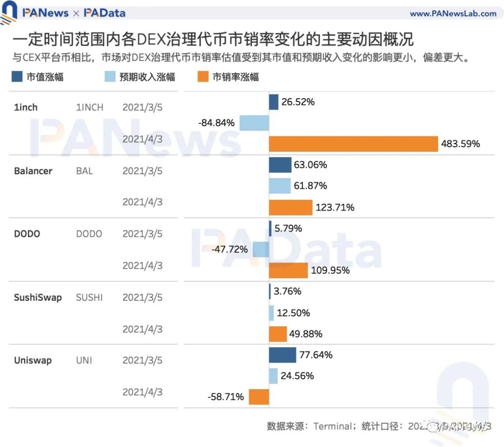Select the orange 123.71% Balancer bar
Image resolution: width=504 pixels, height=447 pixels.
click(290, 207)
